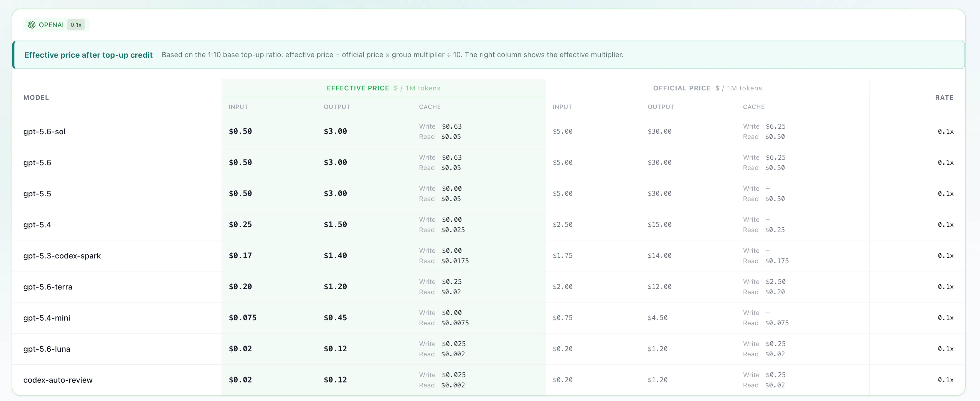Viewport: 980px width, 401px height.
Task: Click the MODEL column header
Action: 36,97
